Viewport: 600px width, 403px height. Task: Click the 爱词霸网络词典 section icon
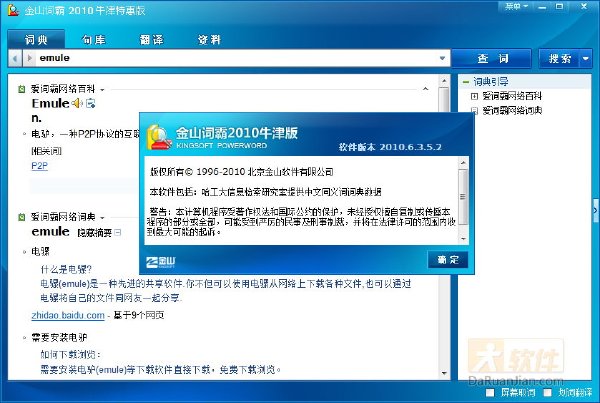21,217
